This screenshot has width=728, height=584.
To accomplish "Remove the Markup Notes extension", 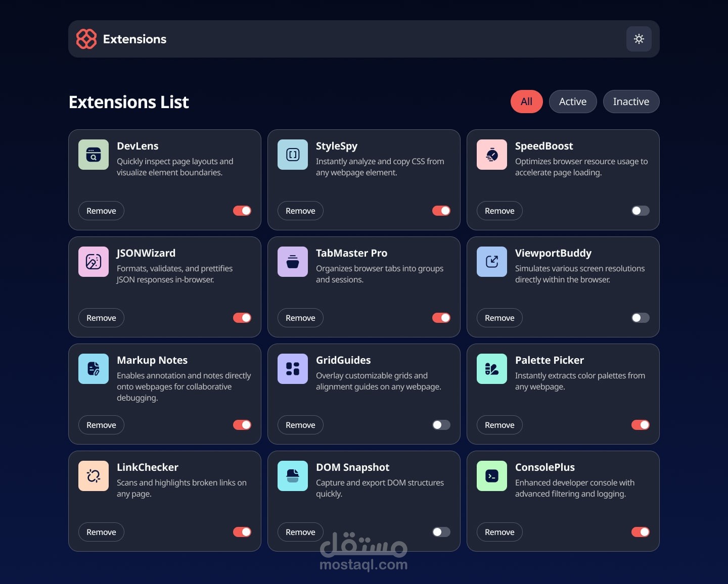I will point(101,425).
